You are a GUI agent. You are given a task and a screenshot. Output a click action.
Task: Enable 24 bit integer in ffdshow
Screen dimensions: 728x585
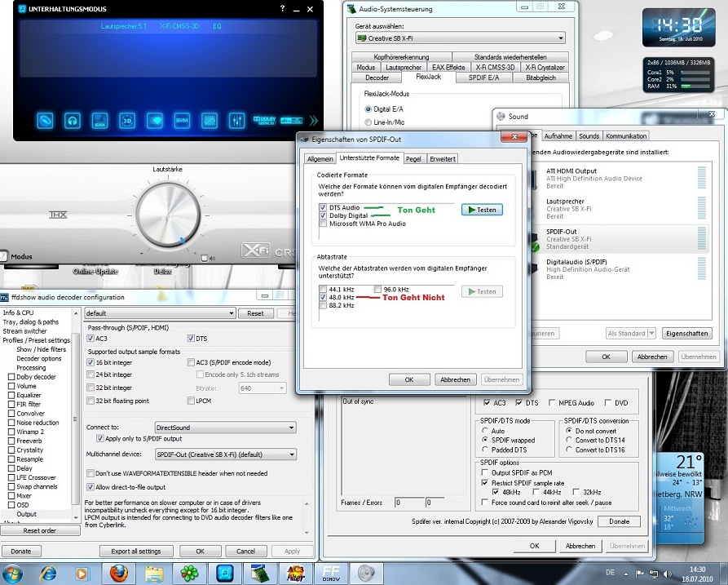(x=90, y=374)
